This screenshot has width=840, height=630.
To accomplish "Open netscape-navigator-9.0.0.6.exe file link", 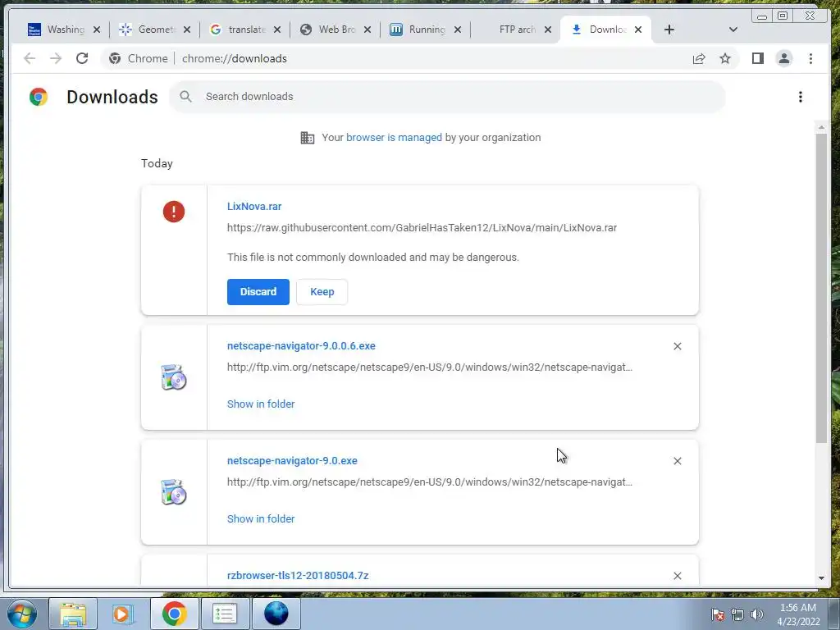I will (x=301, y=346).
